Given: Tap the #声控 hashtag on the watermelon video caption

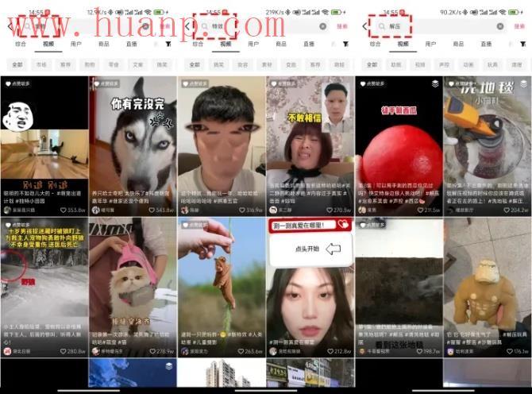Looking at the screenshot, I should pyautogui.click(x=396, y=201).
